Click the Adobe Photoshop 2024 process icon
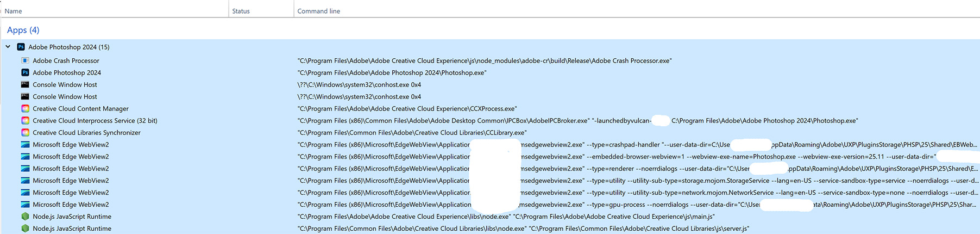The height and width of the screenshot is (234, 980). click(x=25, y=72)
